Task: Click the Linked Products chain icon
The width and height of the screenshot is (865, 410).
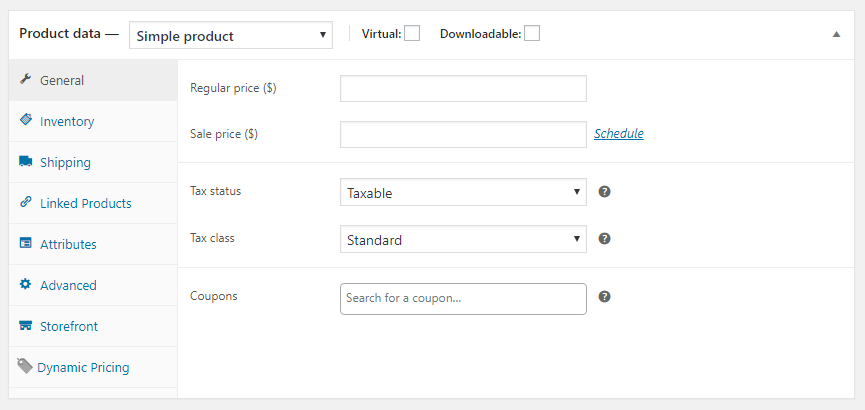Action: click(x=25, y=202)
